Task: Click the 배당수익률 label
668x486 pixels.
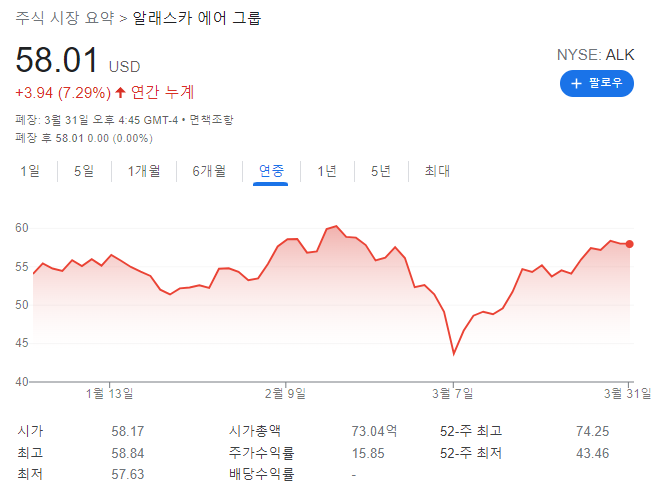Action: pos(262,474)
